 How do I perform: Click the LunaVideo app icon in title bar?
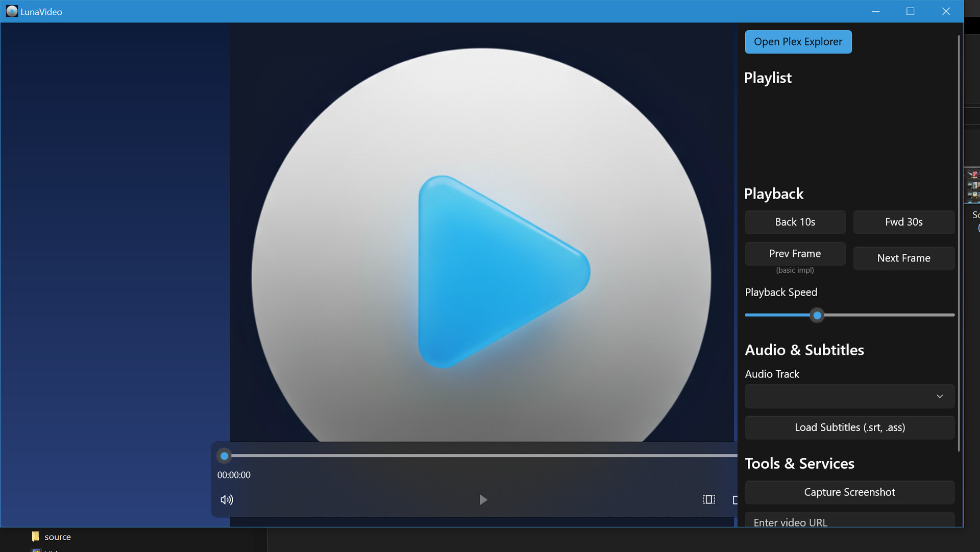pos(12,11)
